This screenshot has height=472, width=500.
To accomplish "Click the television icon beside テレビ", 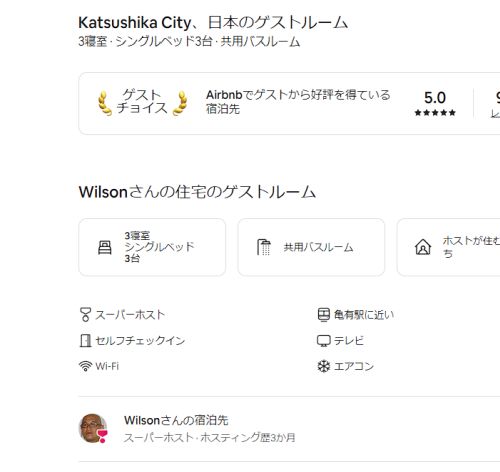I will coord(323,341).
